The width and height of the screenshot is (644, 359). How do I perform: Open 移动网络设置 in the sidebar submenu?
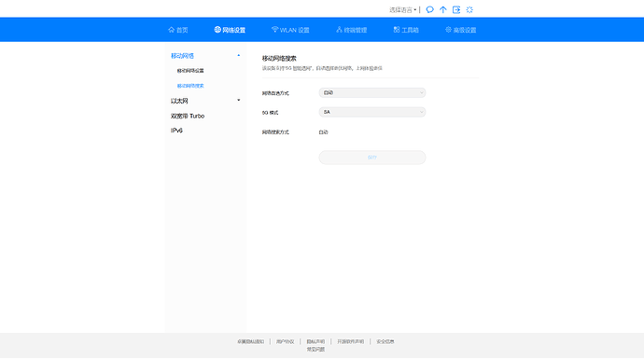click(x=190, y=71)
